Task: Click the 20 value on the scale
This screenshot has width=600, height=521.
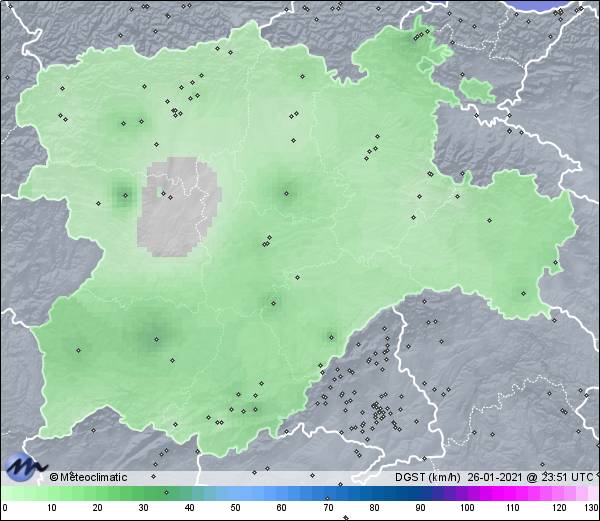Action: tap(98, 508)
